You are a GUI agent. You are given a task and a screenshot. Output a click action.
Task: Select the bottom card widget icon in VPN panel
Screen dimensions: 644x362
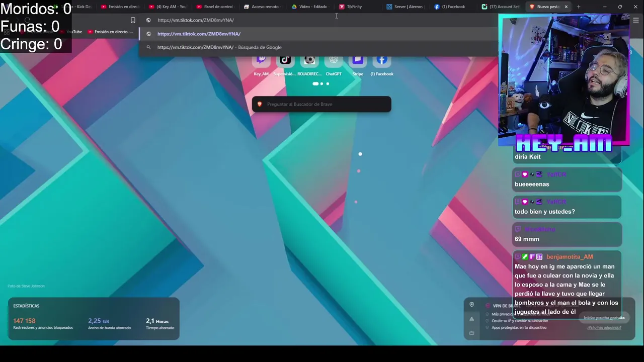(x=471, y=333)
